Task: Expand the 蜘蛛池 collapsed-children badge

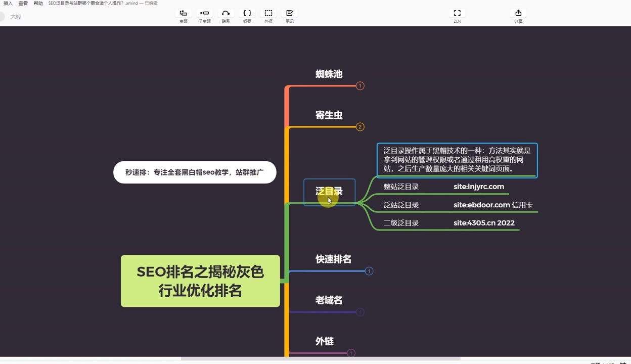Action: point(360,86)
